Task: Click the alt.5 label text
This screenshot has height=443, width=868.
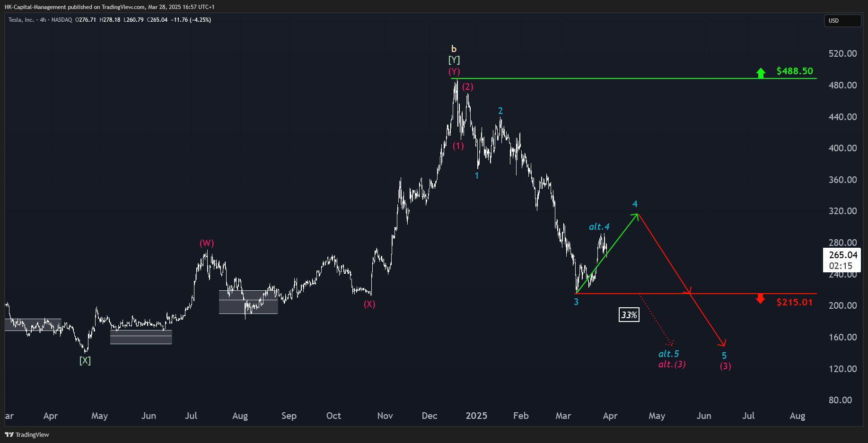Action: 669,354
